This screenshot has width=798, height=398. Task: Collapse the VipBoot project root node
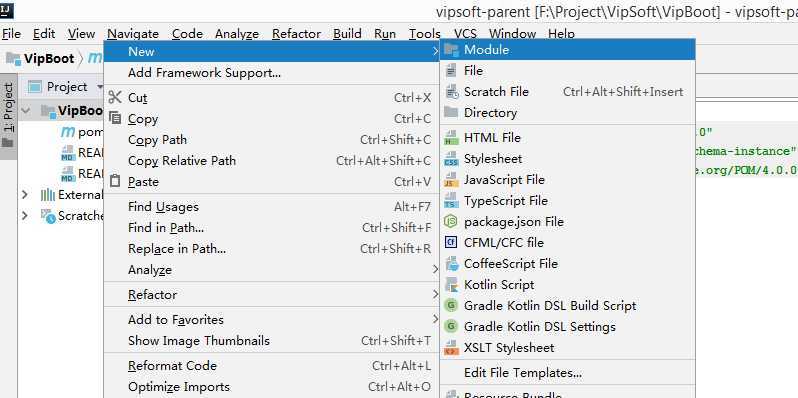(25, 110)
